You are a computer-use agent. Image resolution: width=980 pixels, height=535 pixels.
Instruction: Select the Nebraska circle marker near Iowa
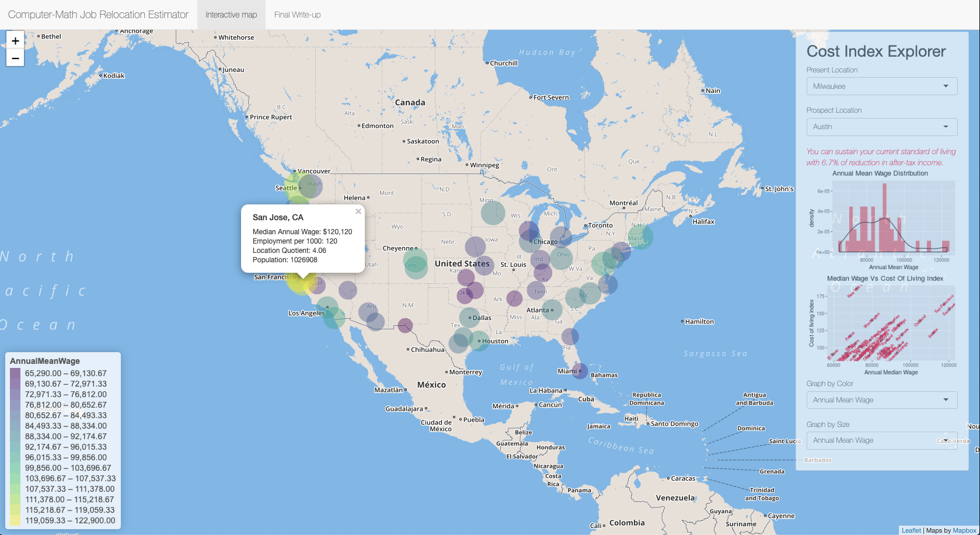[x=475, y=246]
